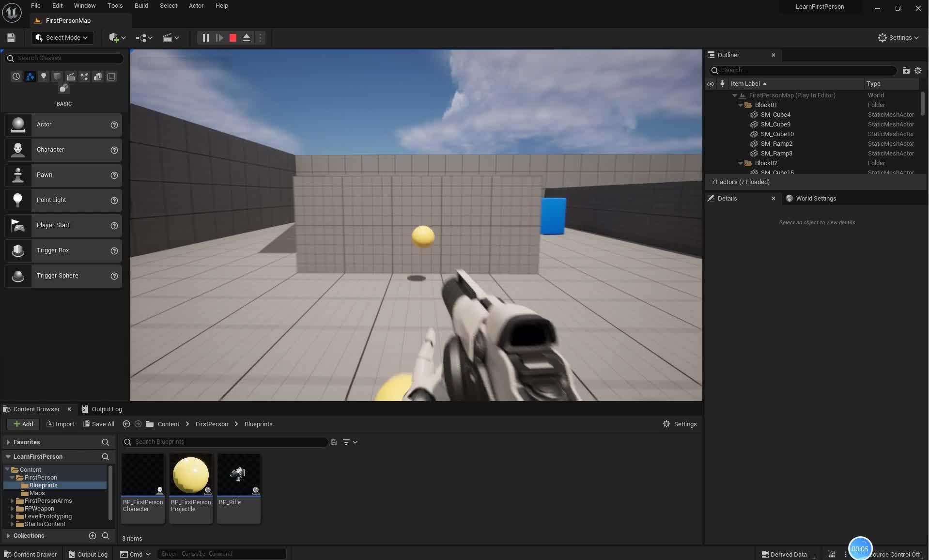Open the BP_Rifle blueprint thumbnail
The width and height of the screenshot is (929, 560).
click(238, 474)
